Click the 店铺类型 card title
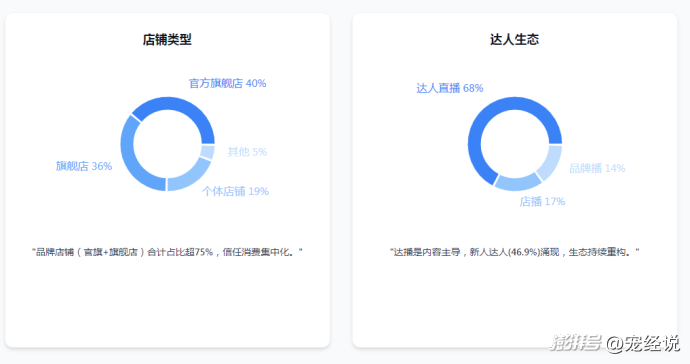The height and width of the screenshot is (364, 690). pos(167,40)
